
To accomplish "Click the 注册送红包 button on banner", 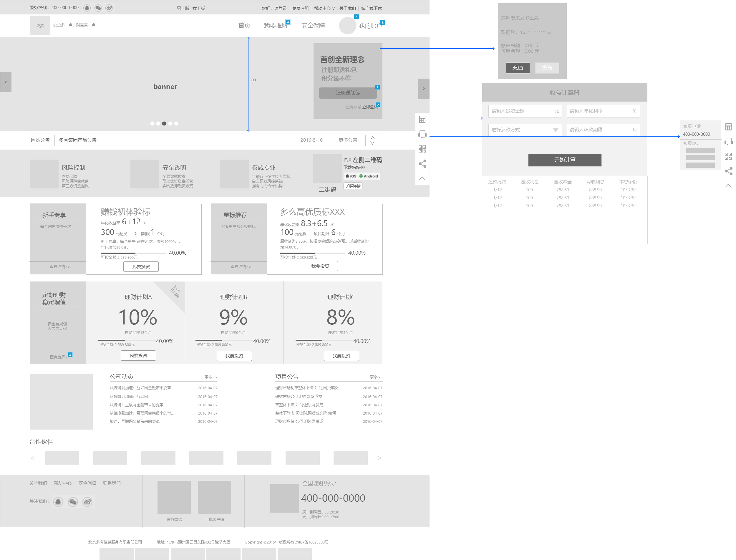I will pyautogui.click(x=348, y=93).
